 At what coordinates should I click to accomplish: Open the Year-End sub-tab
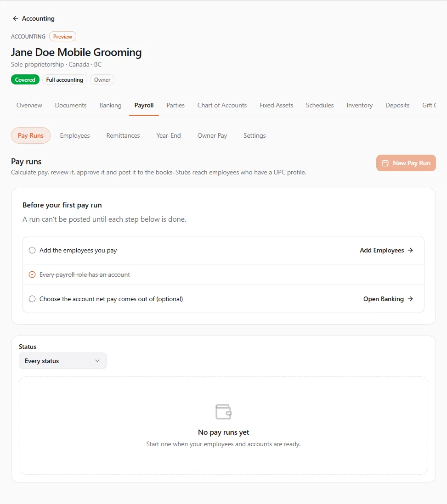tap(169, 136)
